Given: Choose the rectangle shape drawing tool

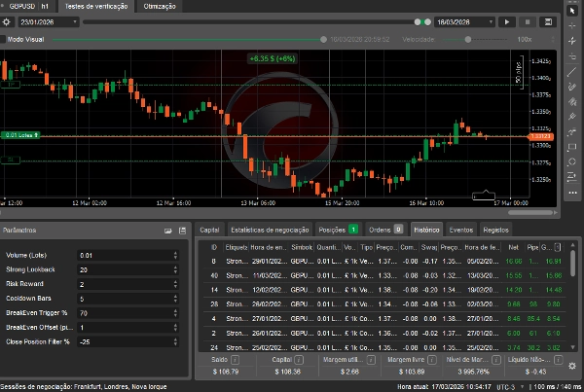Looking at the screenshot, I should tap(574, 145).
